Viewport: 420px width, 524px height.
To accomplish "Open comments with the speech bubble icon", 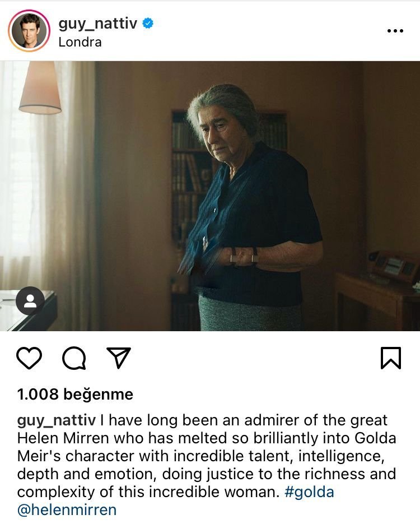I will (74, 358).
